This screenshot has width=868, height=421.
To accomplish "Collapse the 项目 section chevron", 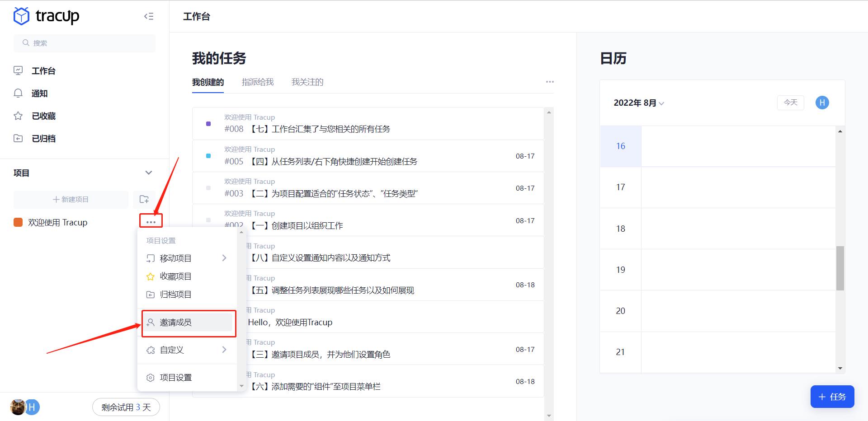I will 148,173.
